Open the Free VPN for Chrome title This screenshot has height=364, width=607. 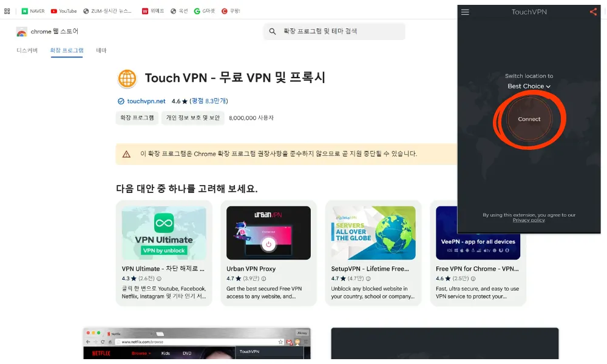coord(477,269)
